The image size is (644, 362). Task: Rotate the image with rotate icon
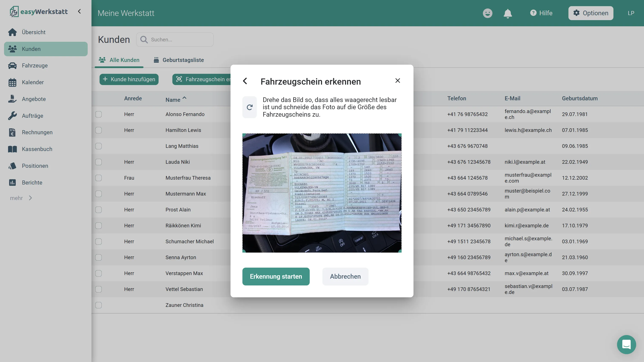[x=249, y=107]
